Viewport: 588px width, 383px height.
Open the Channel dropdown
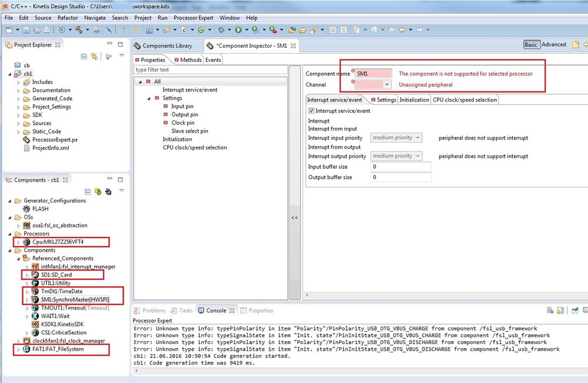(x=387, y=84)
